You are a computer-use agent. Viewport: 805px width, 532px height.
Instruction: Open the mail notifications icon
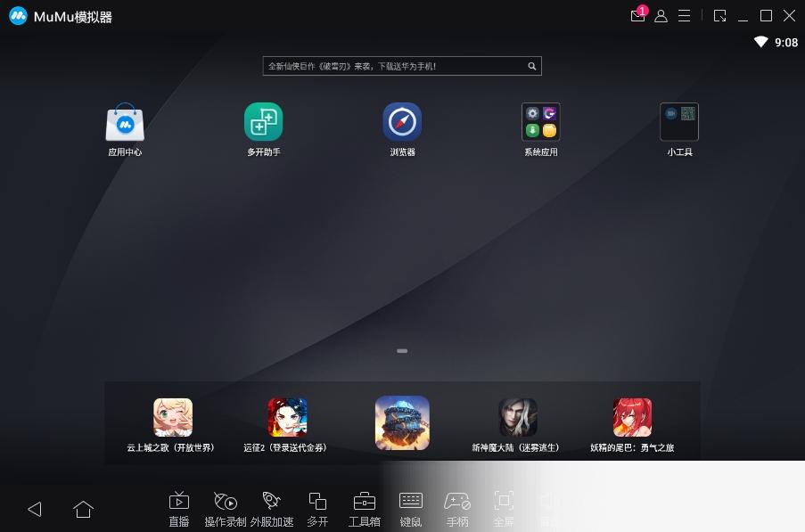click(638, 15)
